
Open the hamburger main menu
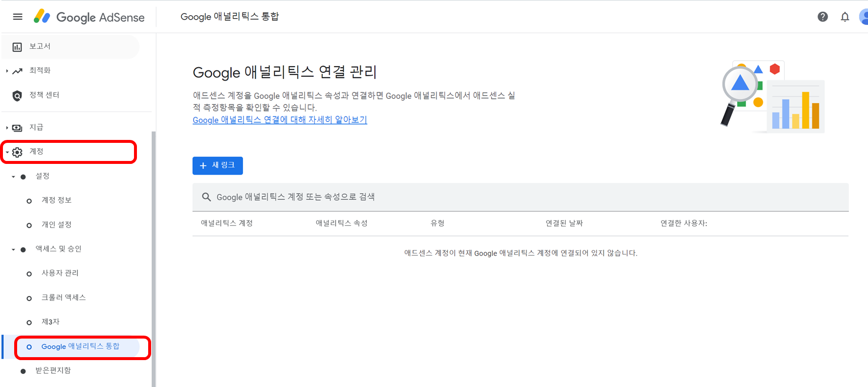click(x=18, y=17)
